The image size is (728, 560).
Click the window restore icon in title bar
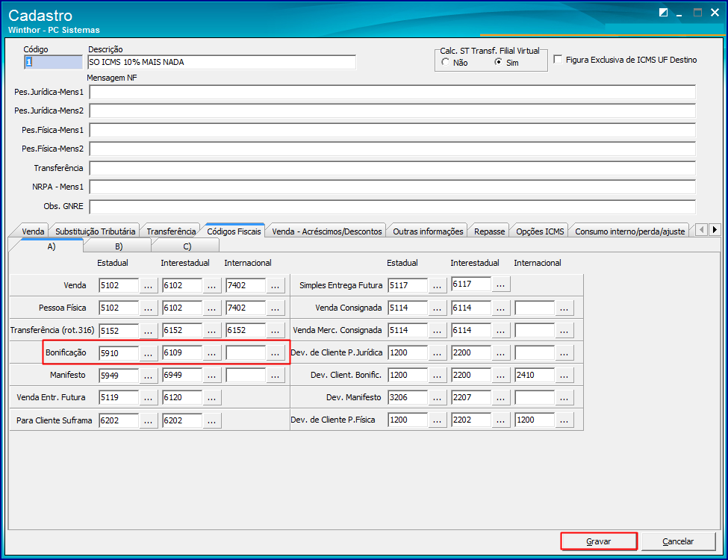(664, 13)
